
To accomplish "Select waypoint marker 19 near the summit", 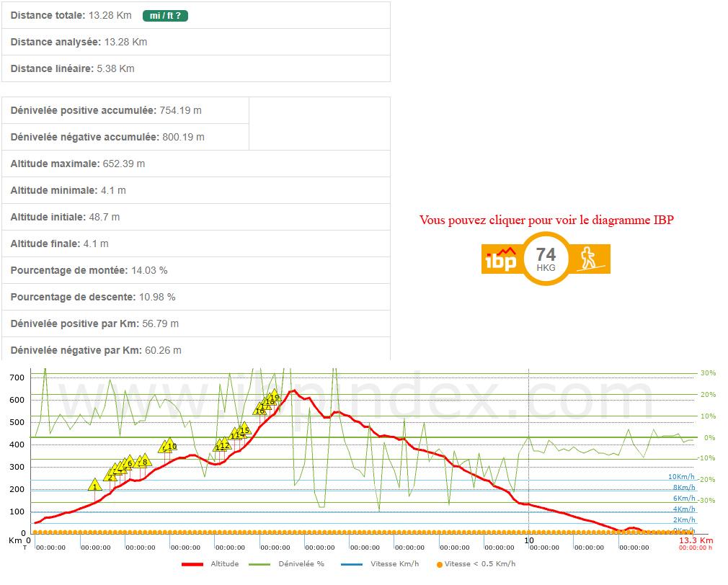I will pos(274,396).
